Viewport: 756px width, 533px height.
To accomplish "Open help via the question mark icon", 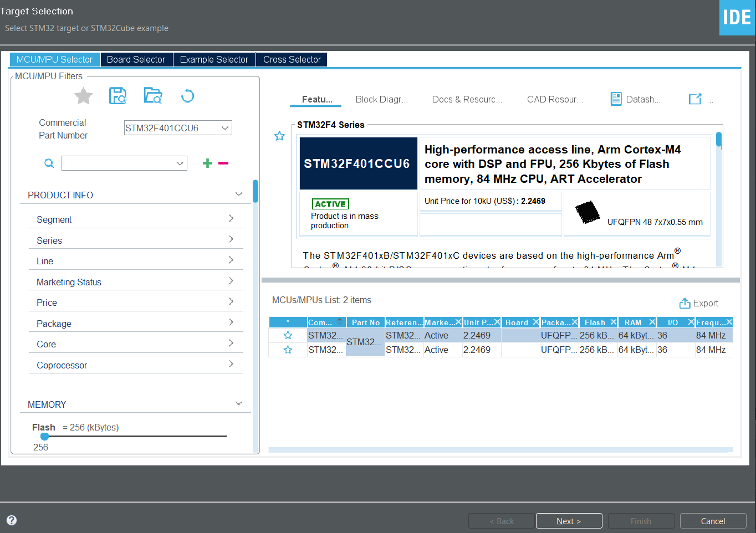I will (12, 520).
